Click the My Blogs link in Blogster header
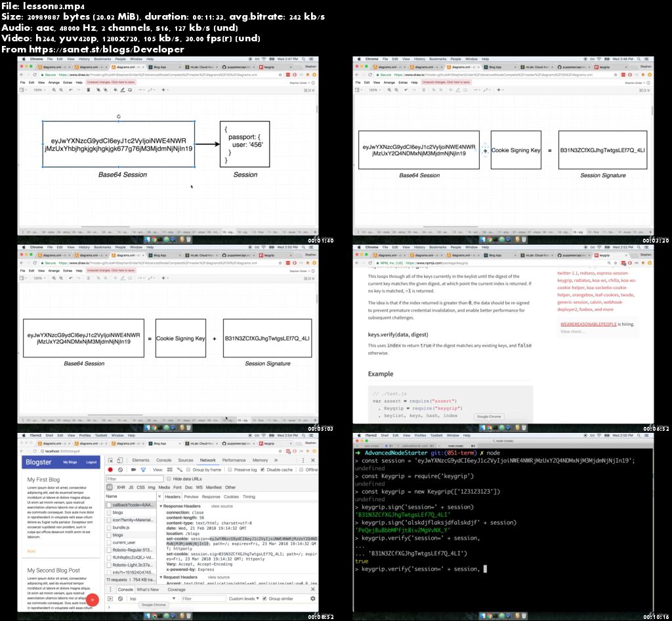 click(70, 462)
